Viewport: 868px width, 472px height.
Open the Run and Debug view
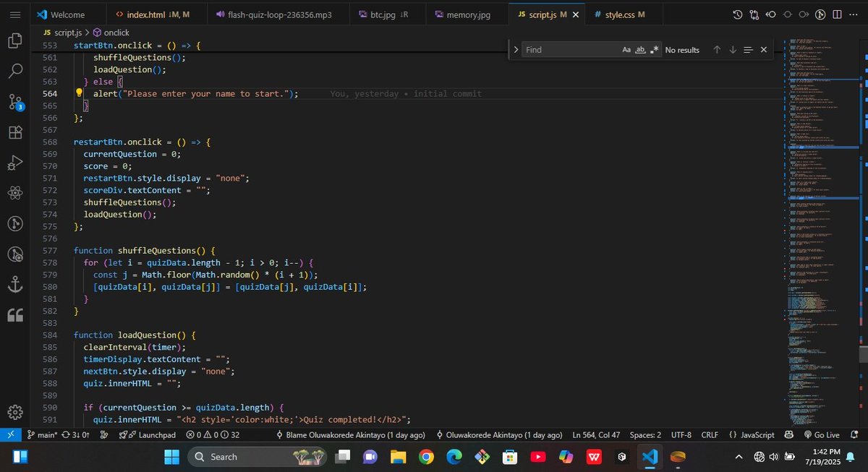pos(15,163)
